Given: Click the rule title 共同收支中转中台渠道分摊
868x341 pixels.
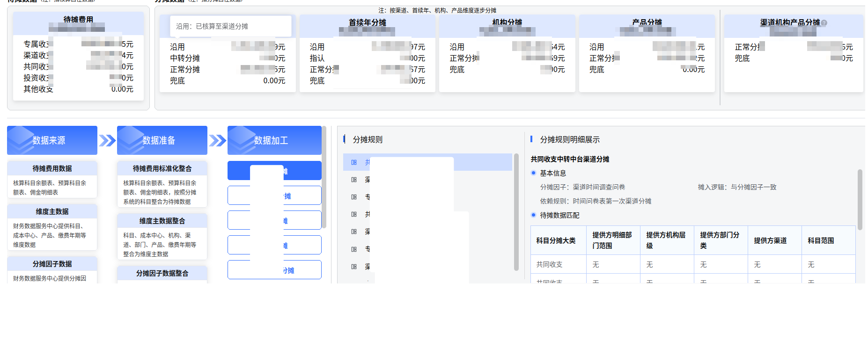Looking at the screenshot, I should click(570, 159).
